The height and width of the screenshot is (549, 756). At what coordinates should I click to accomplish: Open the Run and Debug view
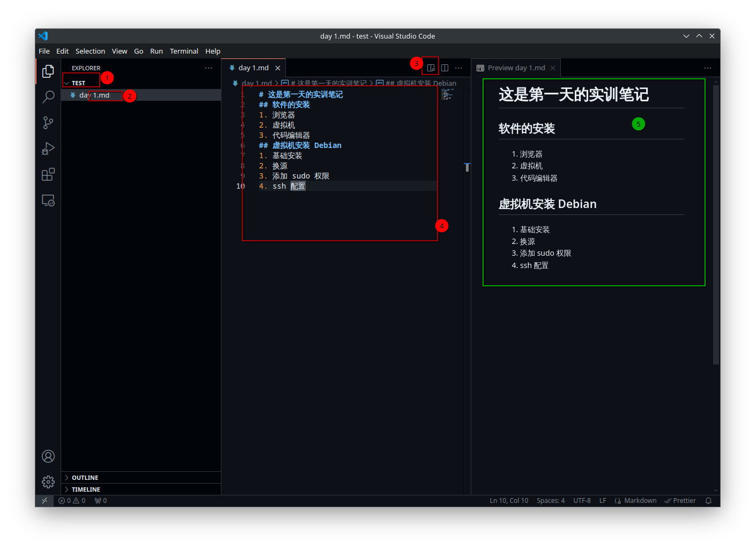pyautogui.click(x=48, y=149)
